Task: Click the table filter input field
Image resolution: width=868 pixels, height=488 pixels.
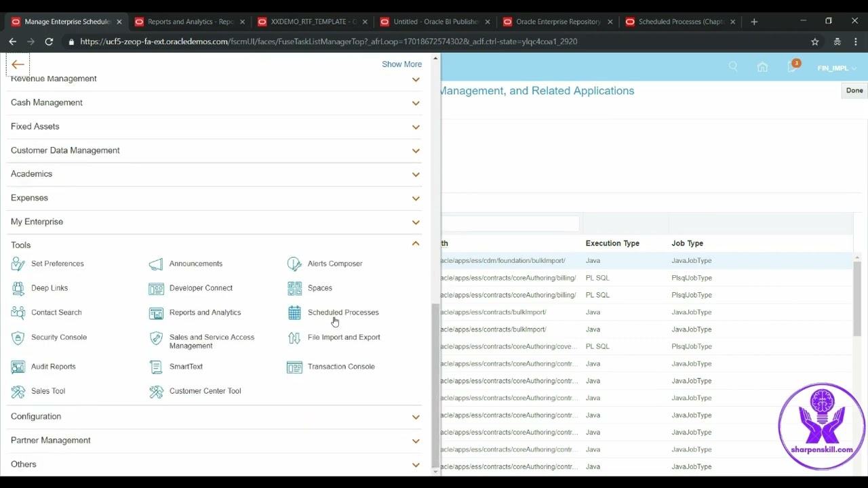Action: tap(510, 223)
